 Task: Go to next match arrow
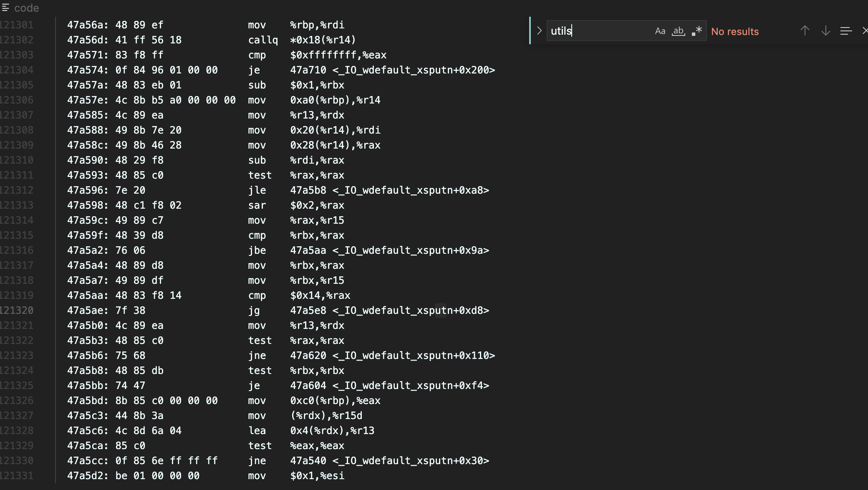(825, 30)
